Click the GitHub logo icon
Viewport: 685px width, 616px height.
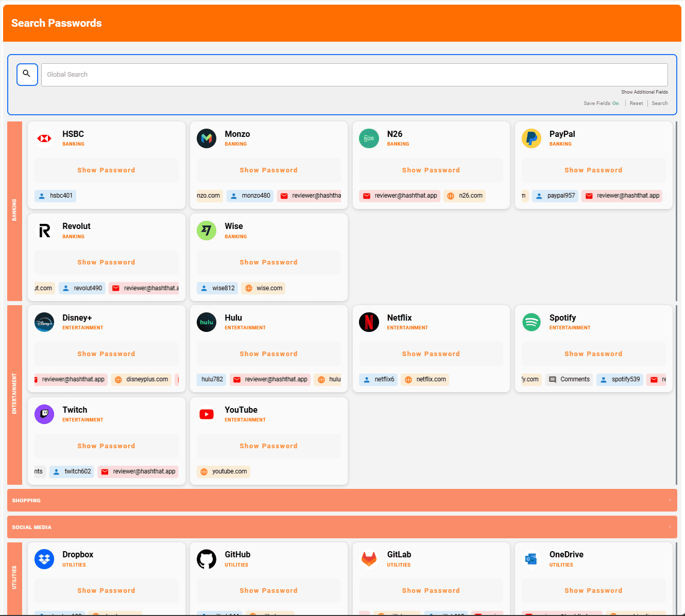coord(207,559)
